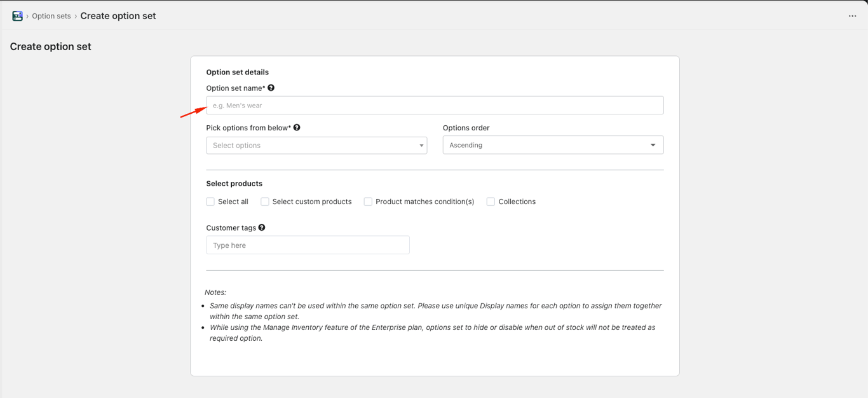868x398 pixels.
Task: Check the Product matches condition(s) box
Action: pyautogui.click(x=368, y=202)
